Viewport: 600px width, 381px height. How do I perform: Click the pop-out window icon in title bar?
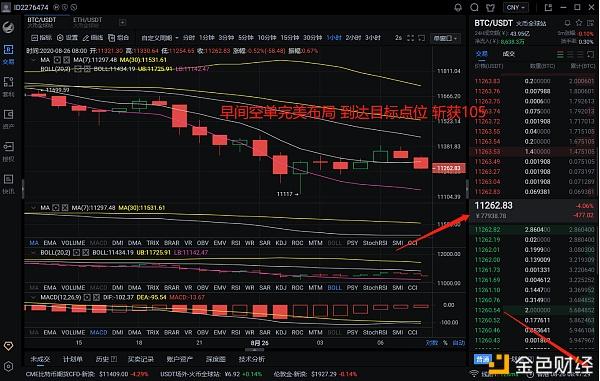[548, 7]
